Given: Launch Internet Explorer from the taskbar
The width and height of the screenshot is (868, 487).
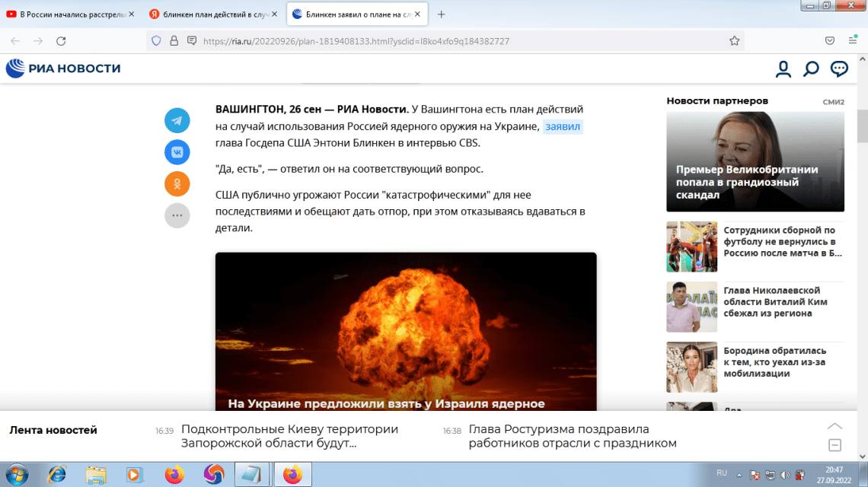Looking at the screenshot, I should coord(57,474).
